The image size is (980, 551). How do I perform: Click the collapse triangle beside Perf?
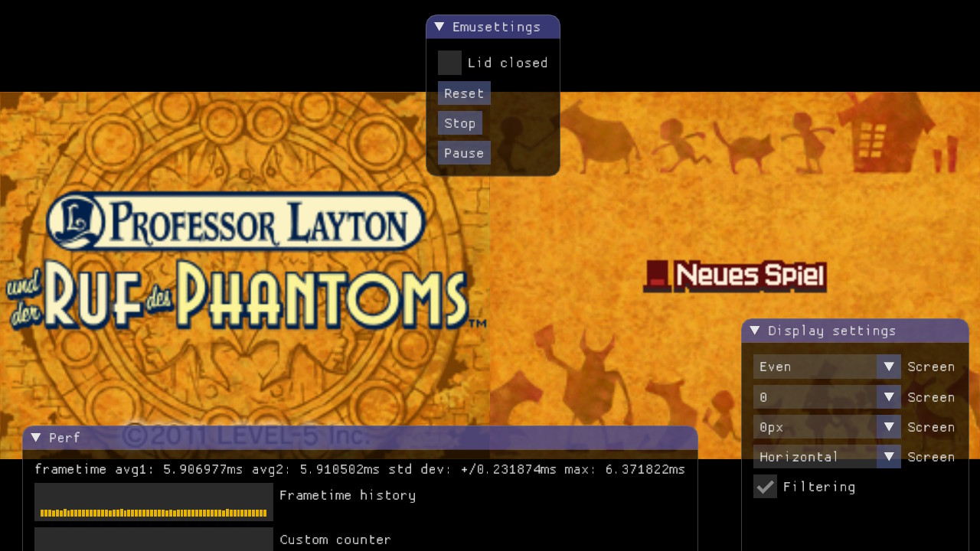[x=36, y=438]
